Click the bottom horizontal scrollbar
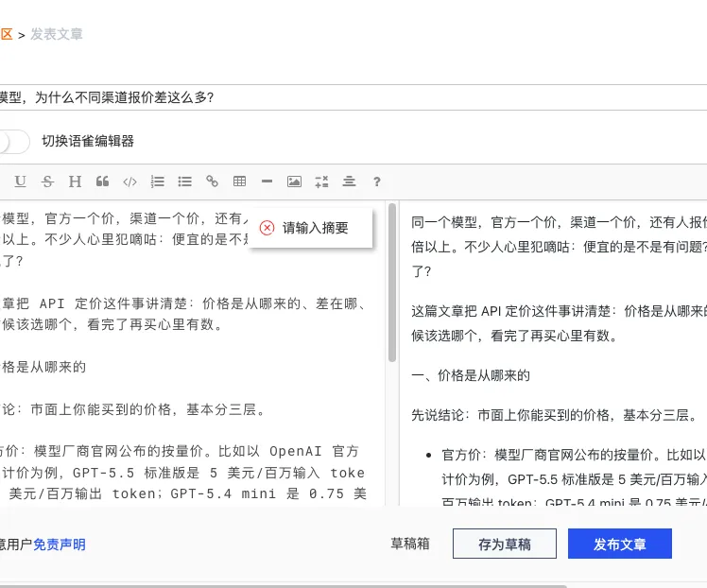 tap(284, 586)
